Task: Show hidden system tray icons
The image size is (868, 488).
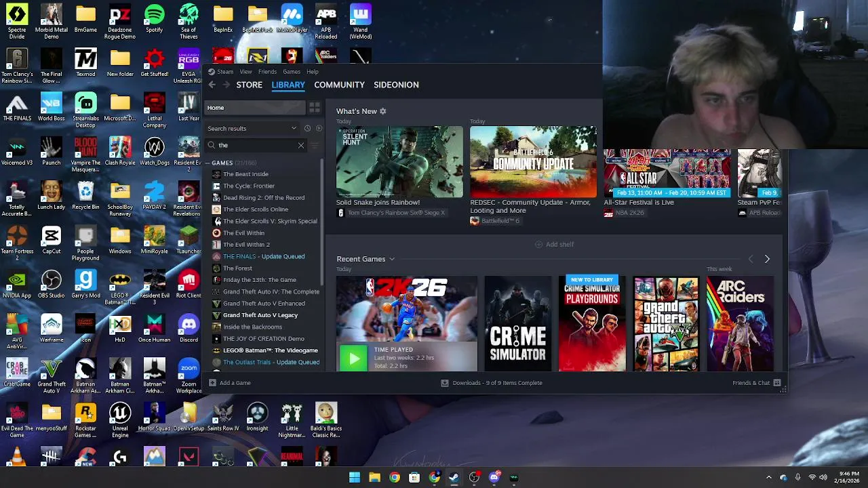Action: 768,478
